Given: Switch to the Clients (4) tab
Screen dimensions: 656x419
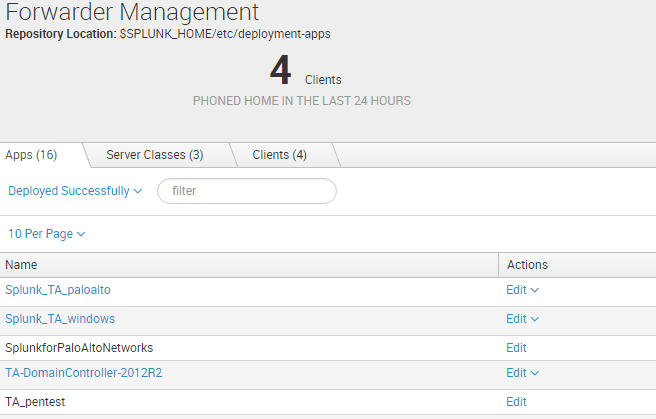Looking at the screenshot, I should click(x=279, y=155).
